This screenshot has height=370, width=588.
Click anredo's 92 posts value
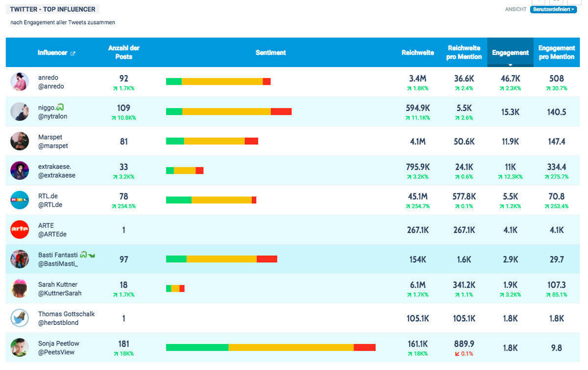(124, 78)
